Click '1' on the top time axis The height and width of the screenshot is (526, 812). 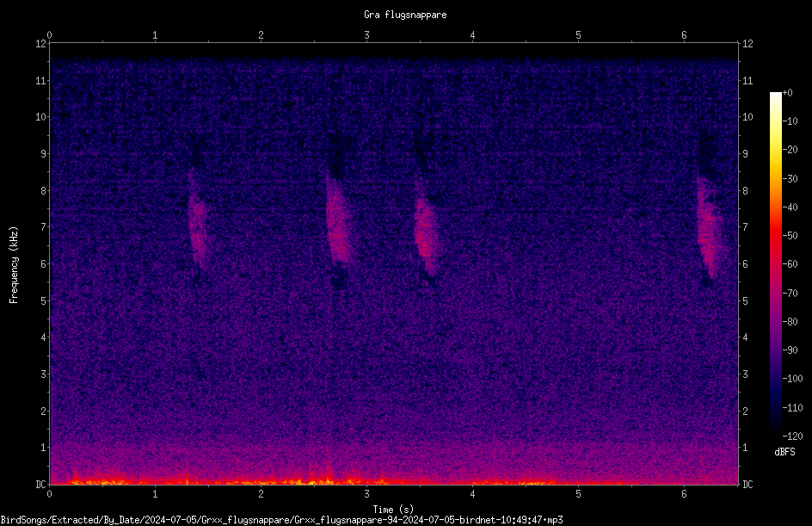click(155, 35)
